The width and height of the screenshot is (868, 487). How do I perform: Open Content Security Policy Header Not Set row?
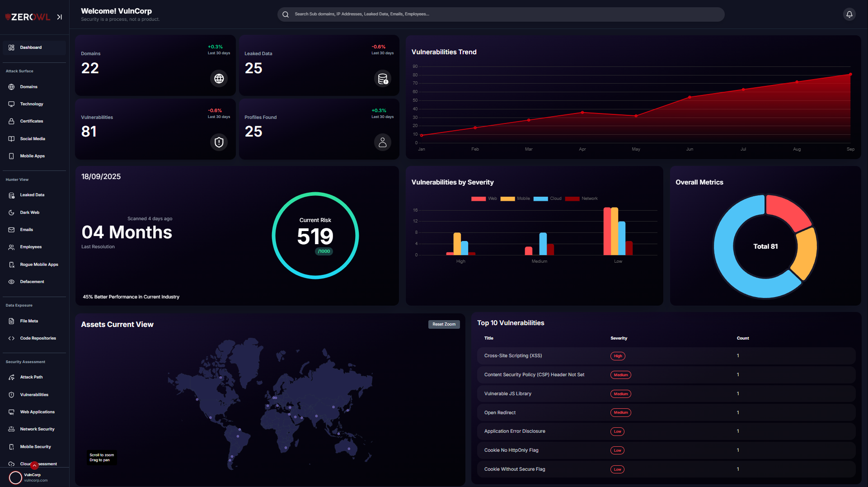point(666,375)
